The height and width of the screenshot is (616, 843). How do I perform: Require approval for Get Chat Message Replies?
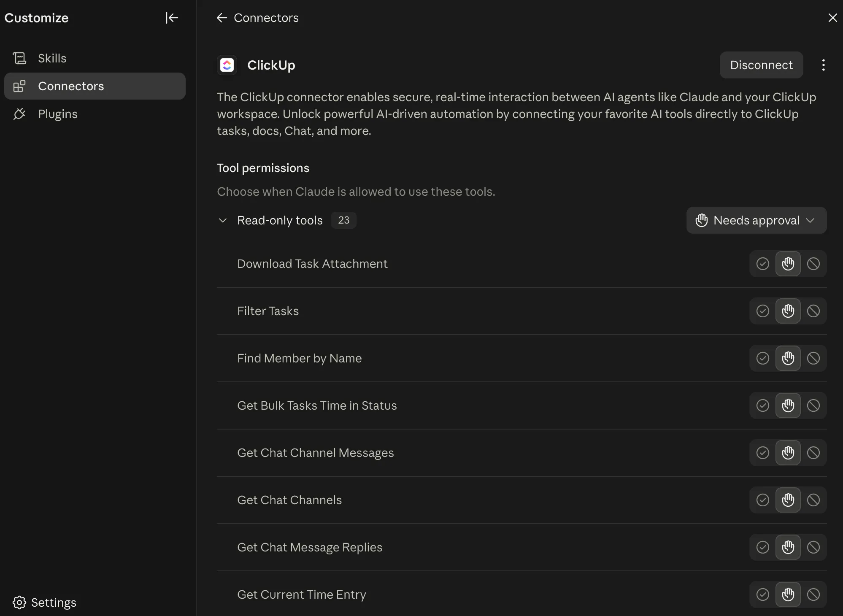(x=788, y=547)
